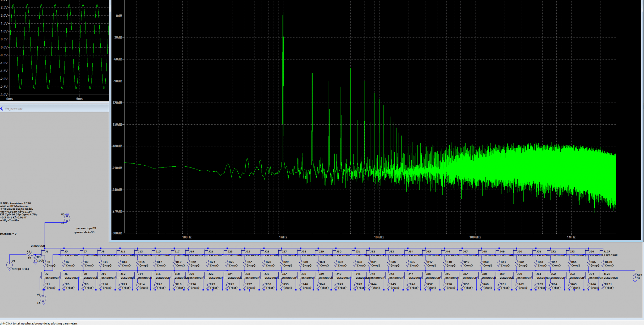Click the -180dB magnitude axis label
The image size is (644, 325).
coord(117,146)
